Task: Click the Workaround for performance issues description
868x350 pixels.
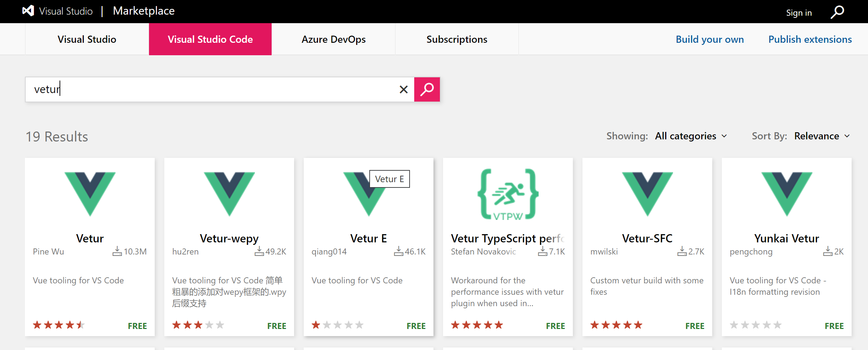Action: coord(507,292)
